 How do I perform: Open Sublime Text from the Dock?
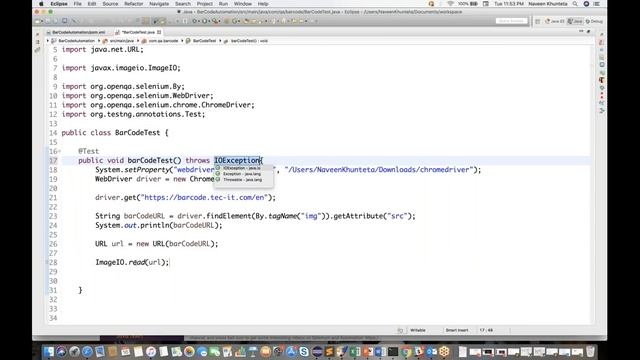[x=329, y=351]
